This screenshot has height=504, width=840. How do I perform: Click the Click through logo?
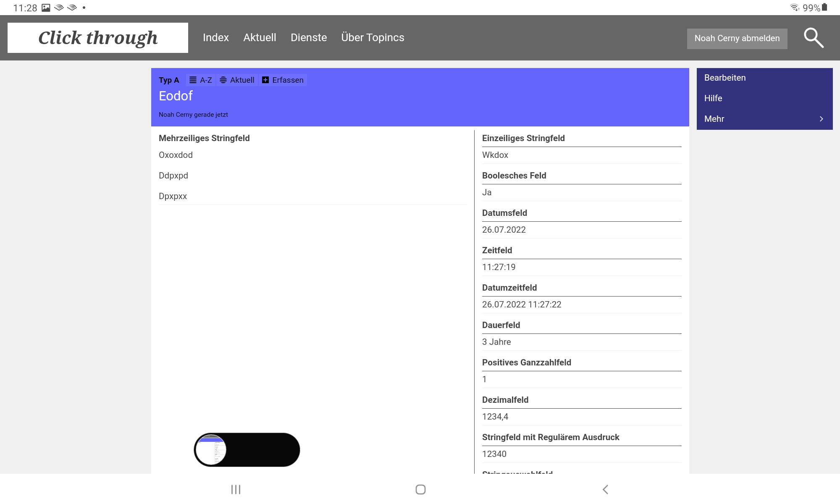(x=98, y=38)
